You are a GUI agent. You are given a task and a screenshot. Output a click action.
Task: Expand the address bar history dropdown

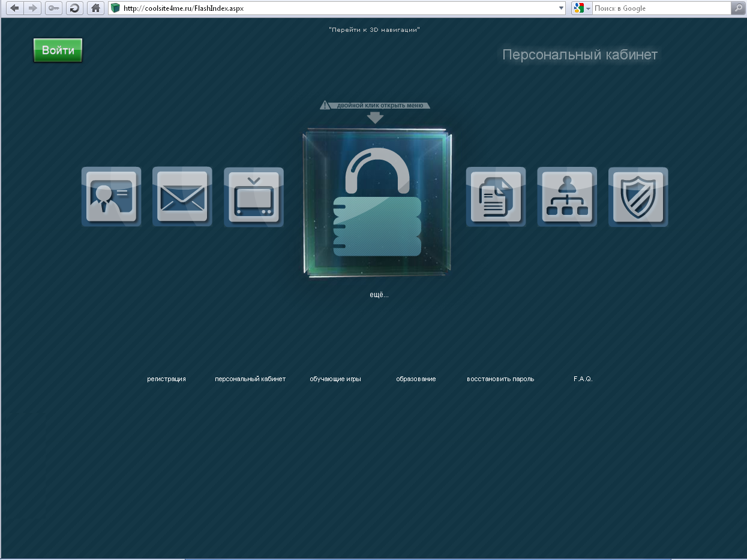(561, 8)
